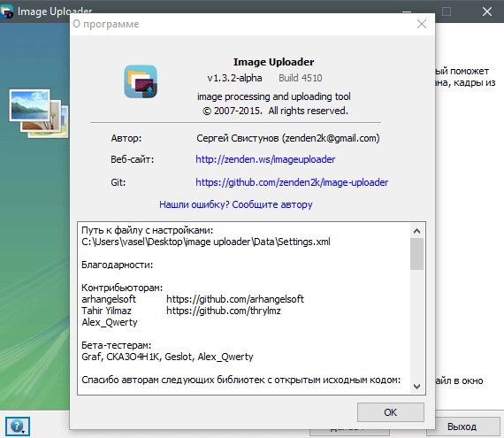Click the Image Uploader logo in the About dialog
Screen dimensions: 504x438
point(141,81)
